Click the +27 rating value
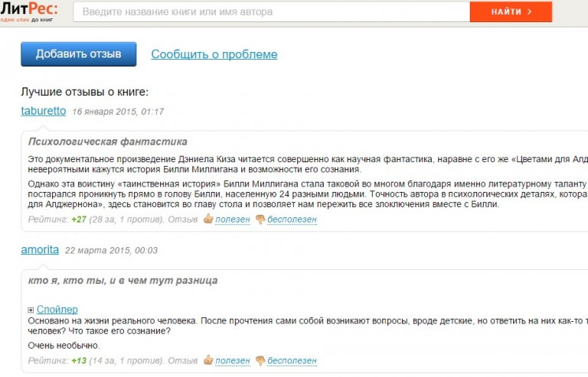This screenshot has width=588, height=377. click(x=79, y=219)
